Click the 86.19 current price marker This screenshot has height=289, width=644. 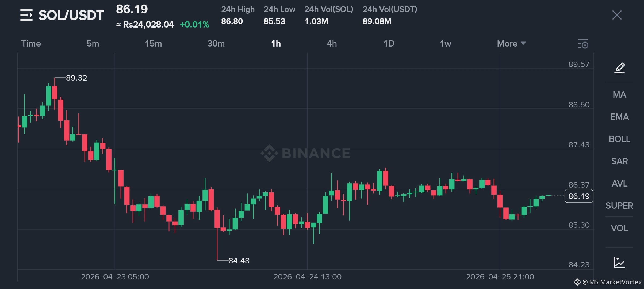point(579,196)
